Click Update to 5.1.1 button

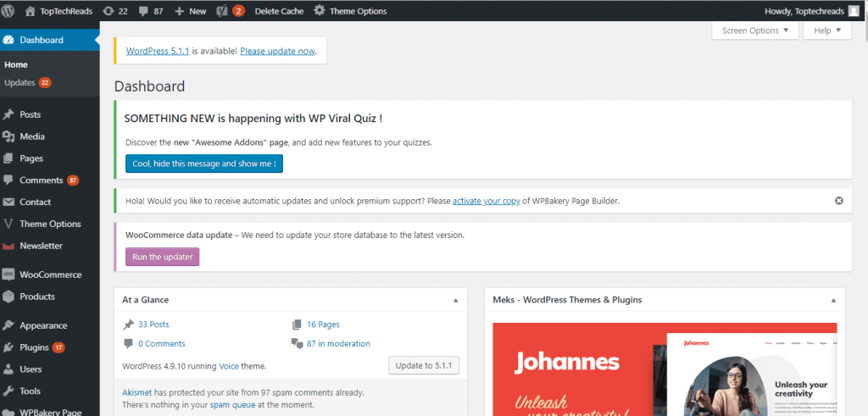(424, 366)
